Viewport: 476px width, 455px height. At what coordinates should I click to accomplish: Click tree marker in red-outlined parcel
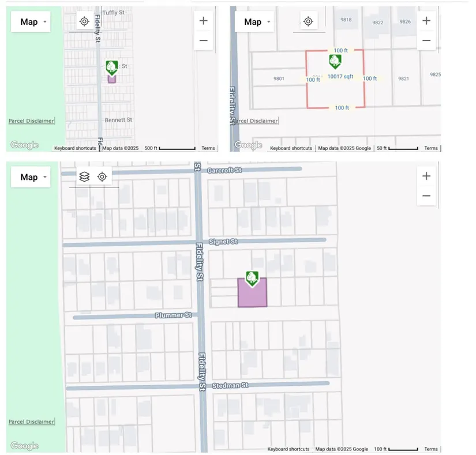click(x=334, y=61)
